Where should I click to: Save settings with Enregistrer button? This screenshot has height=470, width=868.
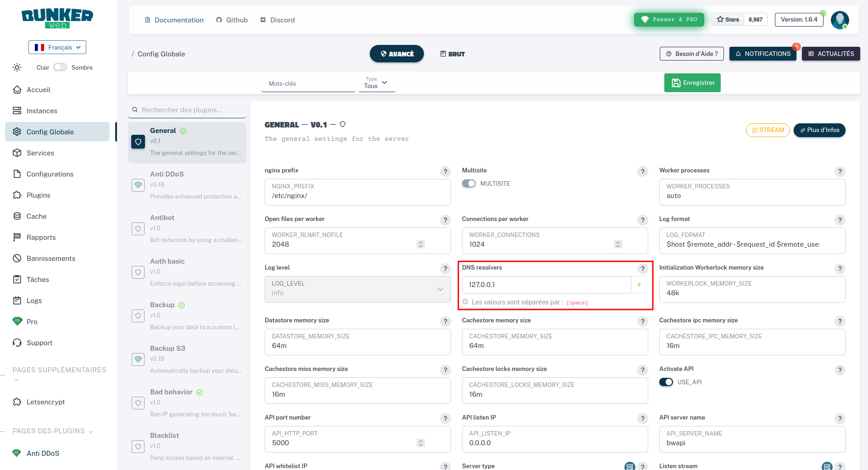coord(692,83)
